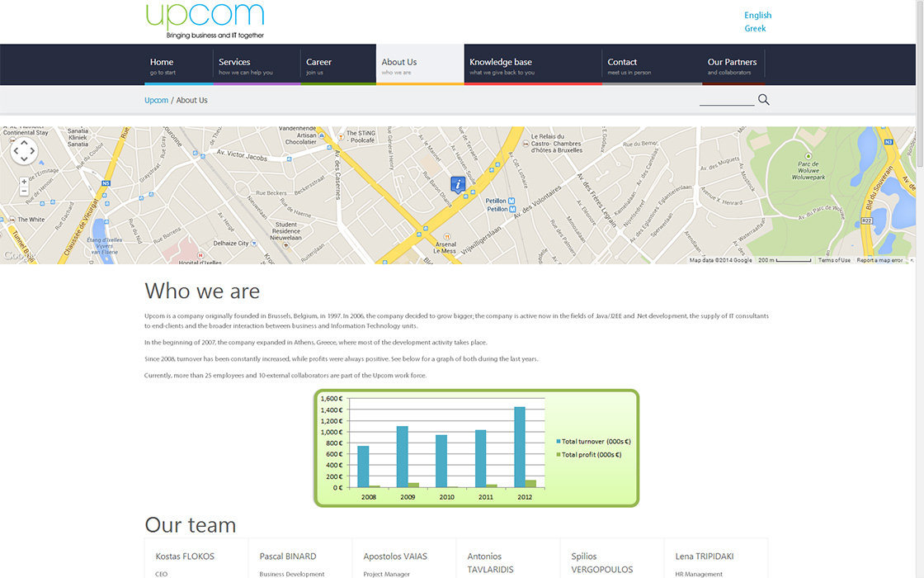
Task: Switch language to English
Action: click(757, 15)
